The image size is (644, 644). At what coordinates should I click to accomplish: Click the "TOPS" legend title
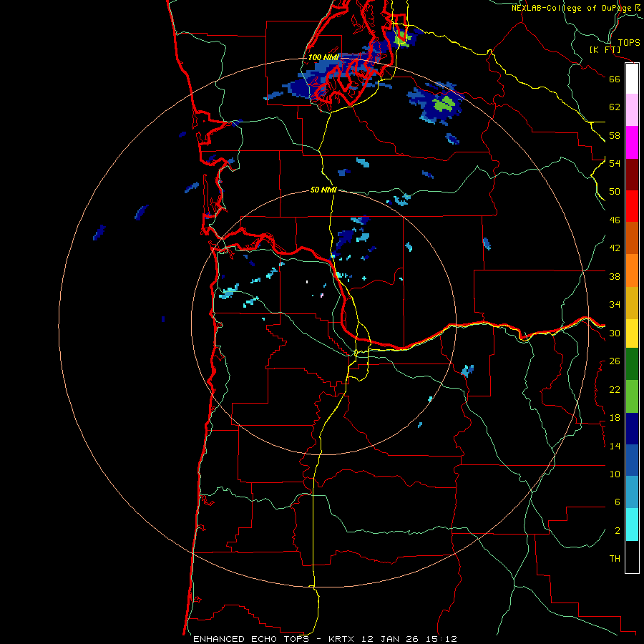pos(629,43)
